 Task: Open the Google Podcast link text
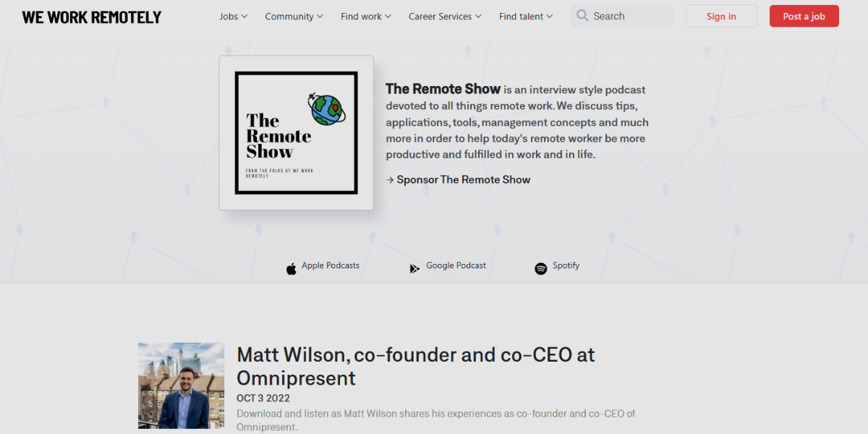point(456,265)
